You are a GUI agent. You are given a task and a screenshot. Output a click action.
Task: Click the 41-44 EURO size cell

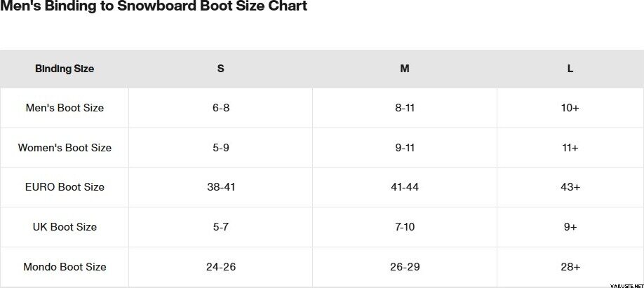pyautogui.click(x=405, y=187)
